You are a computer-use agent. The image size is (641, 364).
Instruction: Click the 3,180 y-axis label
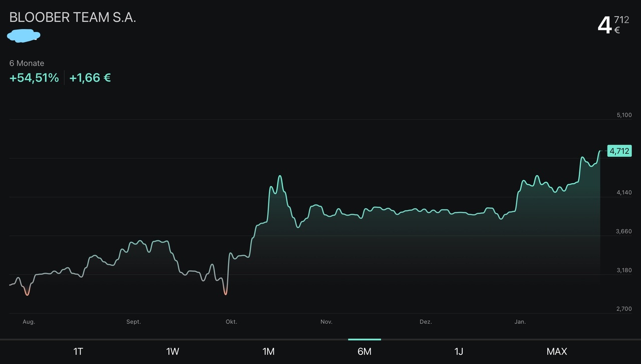pos(624,270)
